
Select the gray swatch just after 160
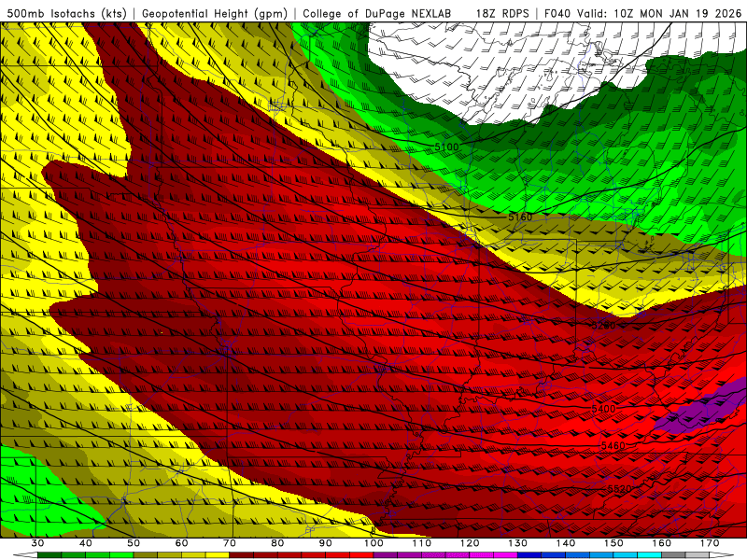(673, 555)
